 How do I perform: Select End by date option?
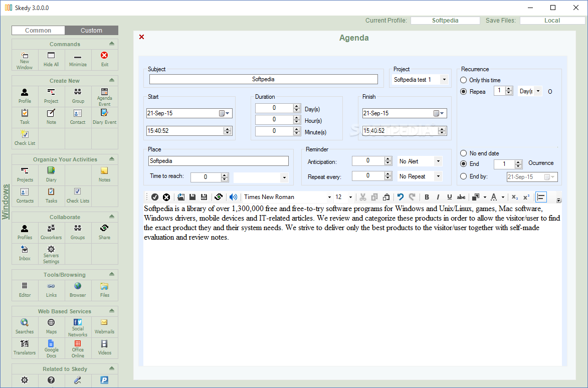coord(464,176)
